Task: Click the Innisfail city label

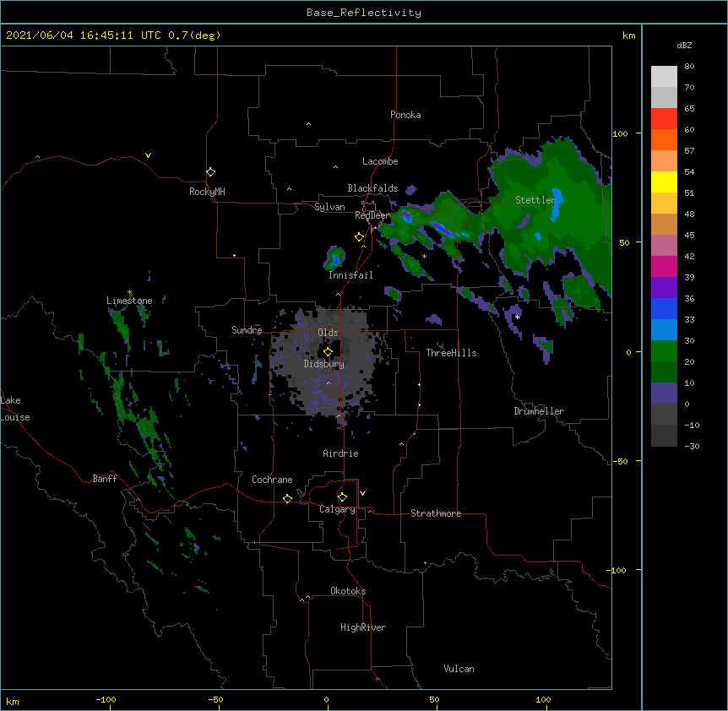Action: click(350, 275)
